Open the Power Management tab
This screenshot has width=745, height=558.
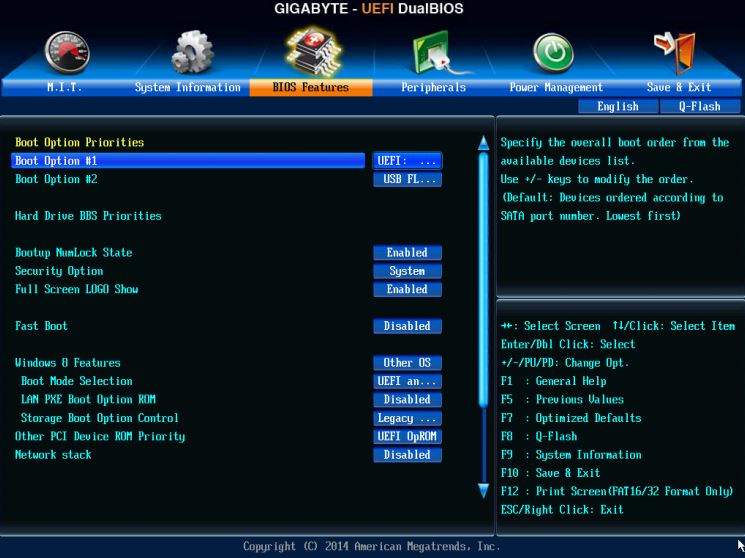[x=556, y=88]
